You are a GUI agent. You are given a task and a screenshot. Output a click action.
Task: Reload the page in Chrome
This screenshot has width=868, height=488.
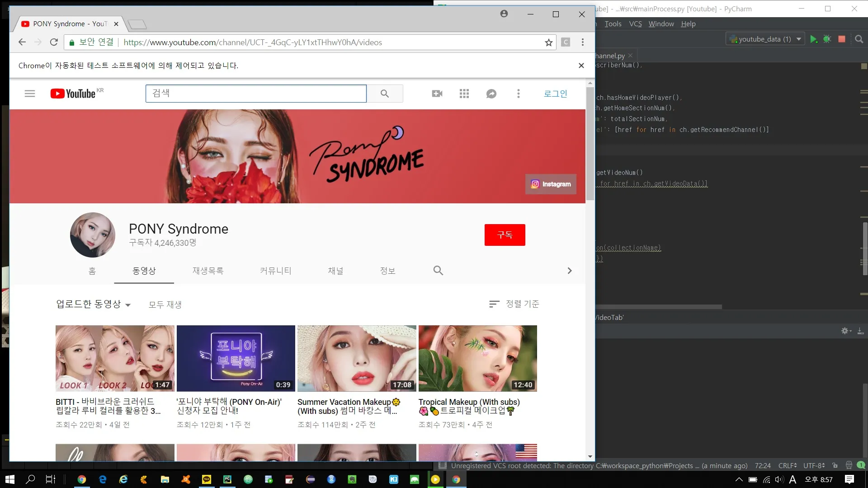click(54, 42)
